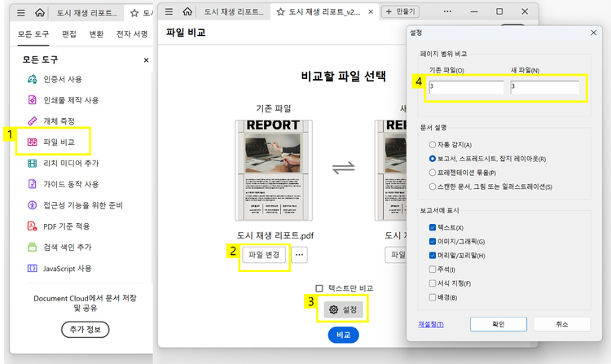The image size is (611, 364).
Task: Uncheck 텍스트(X) checkbox
Action: coord(432,227)
